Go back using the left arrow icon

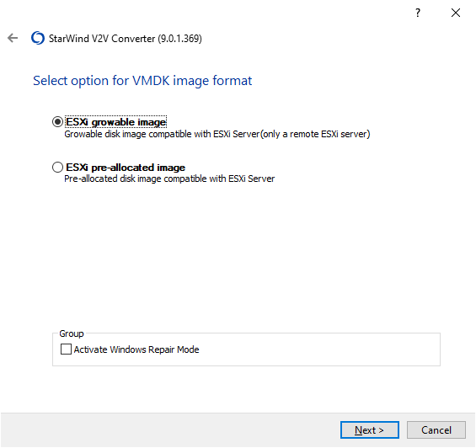click(13, 38)
